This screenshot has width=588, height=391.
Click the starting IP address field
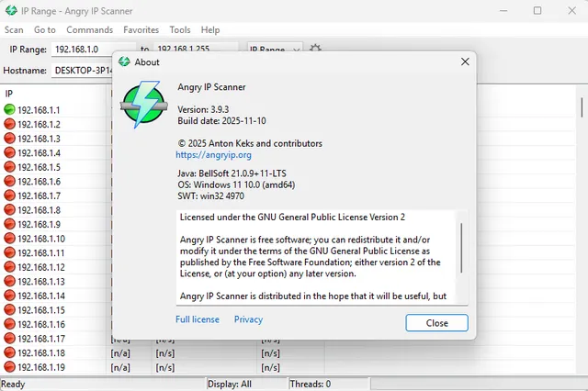(92, 49)
